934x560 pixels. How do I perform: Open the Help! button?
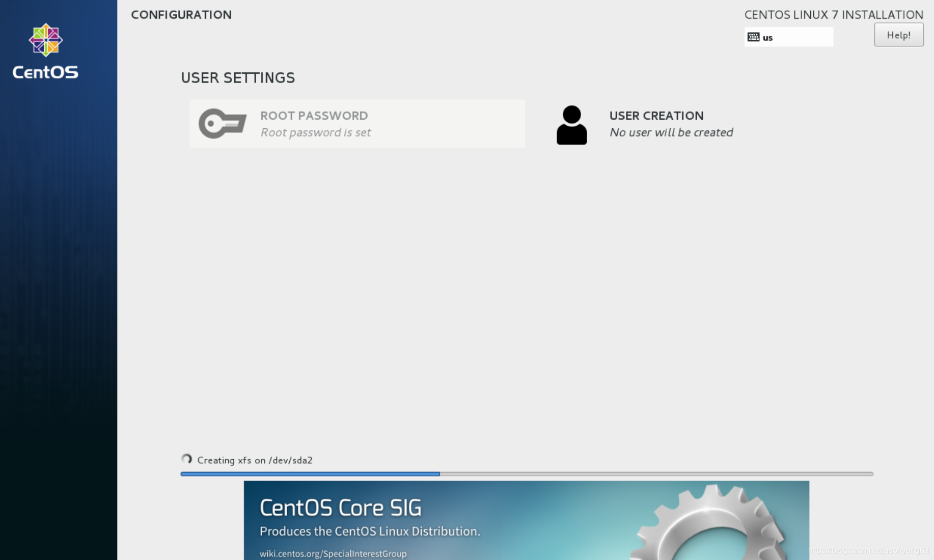pyautogui.click(x=898, y=35)
